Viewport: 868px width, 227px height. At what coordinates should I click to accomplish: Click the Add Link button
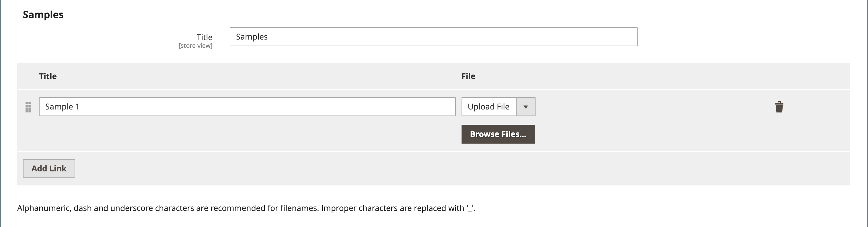[49, 169]
